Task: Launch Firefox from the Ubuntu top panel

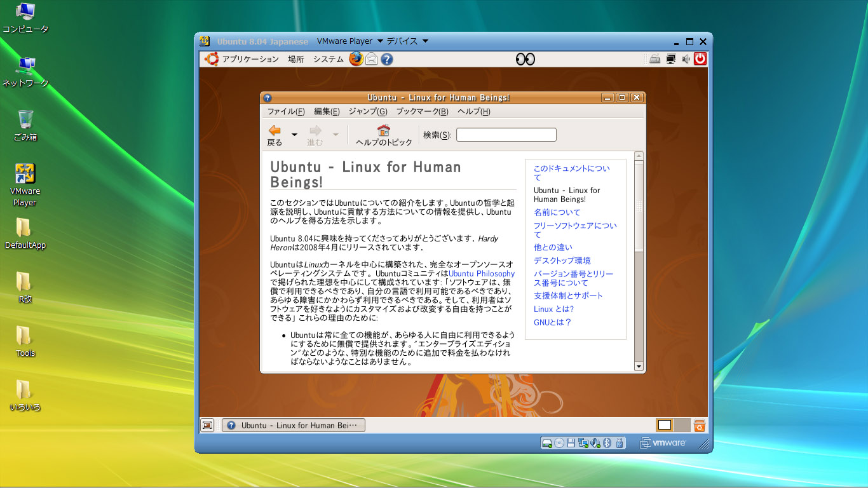Action: (x=356, y=59)
